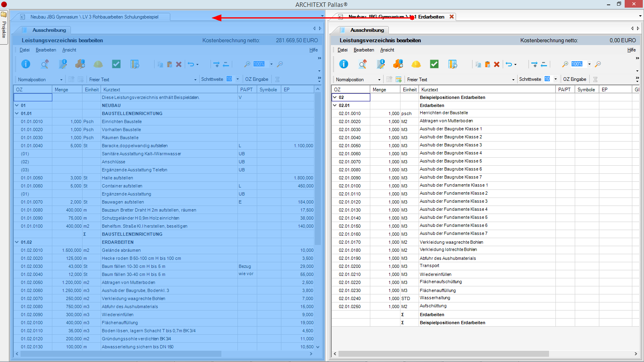Click the undo arrow in right pane

click(509, 64)
